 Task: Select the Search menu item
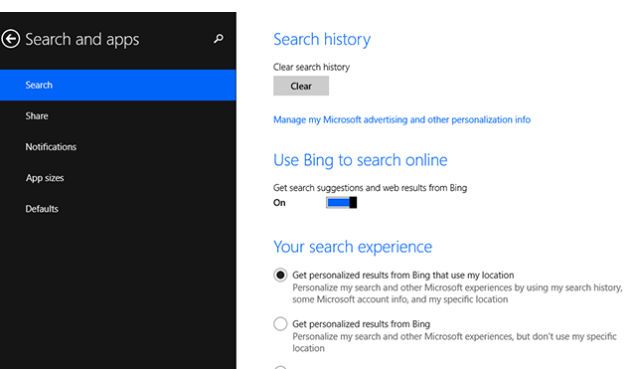point(118,85)
